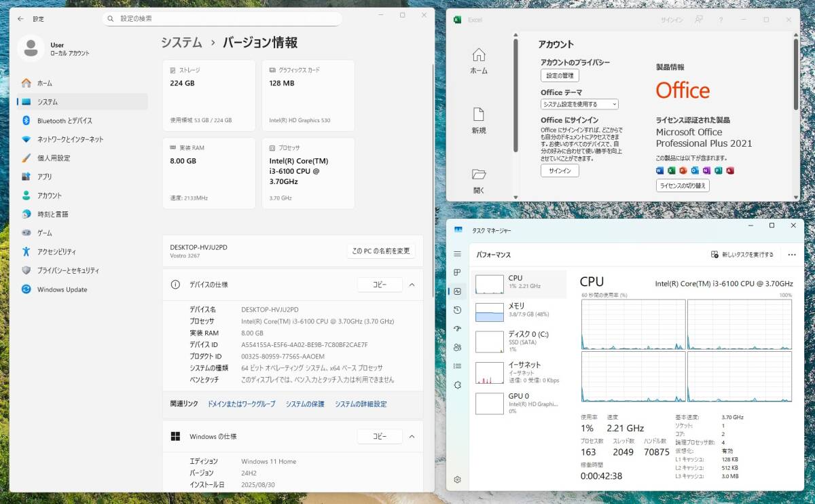Click ライセンスの切り替え button in Excel
The height and width of the screenshot is (504, 815).
pos(683,185)
